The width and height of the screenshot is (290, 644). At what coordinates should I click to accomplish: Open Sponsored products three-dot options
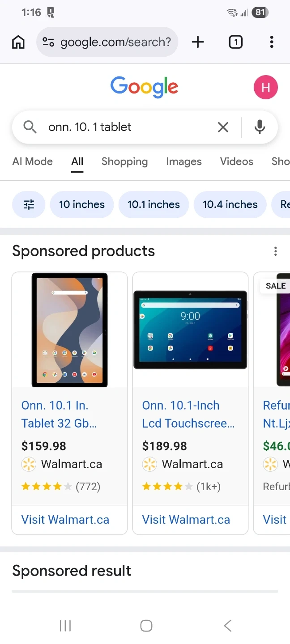pos(275,251)
